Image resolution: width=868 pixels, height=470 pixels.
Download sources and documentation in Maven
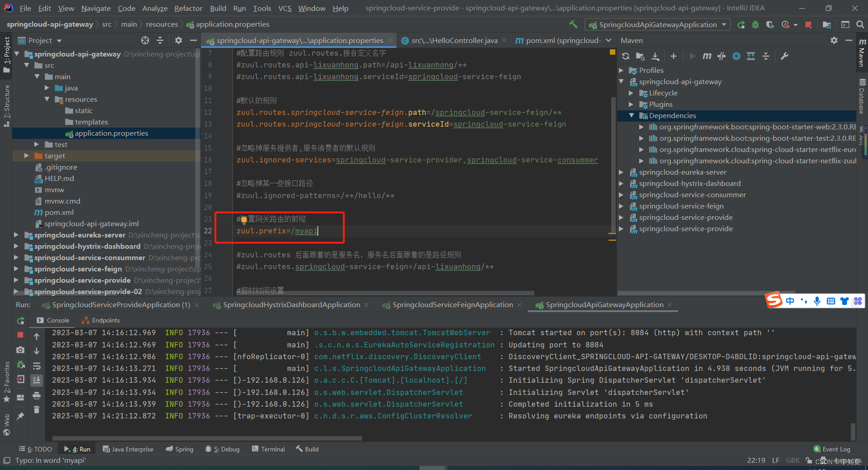pos(656,56)
